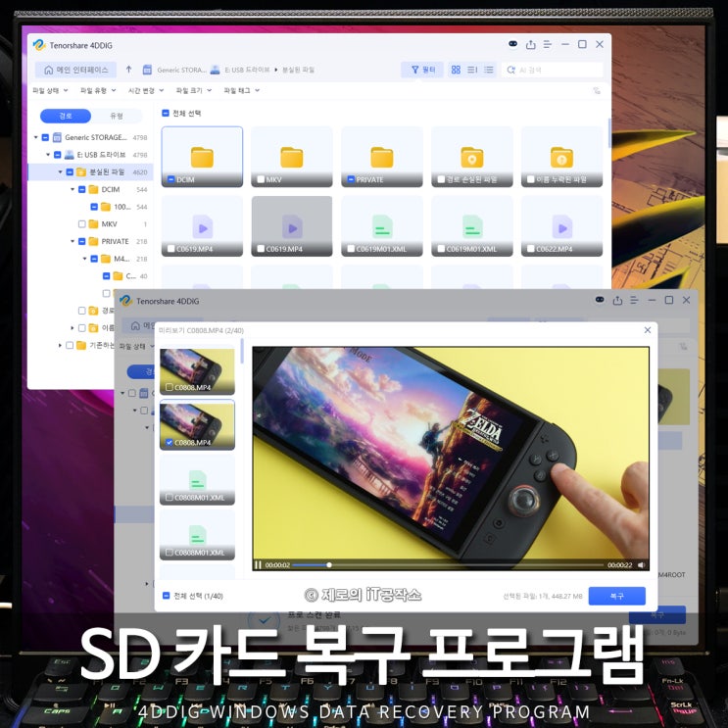Viewport: 728px width, 728px height.
Task: Open 파일 크기 dropdown
Action: (x=194, y=90)
